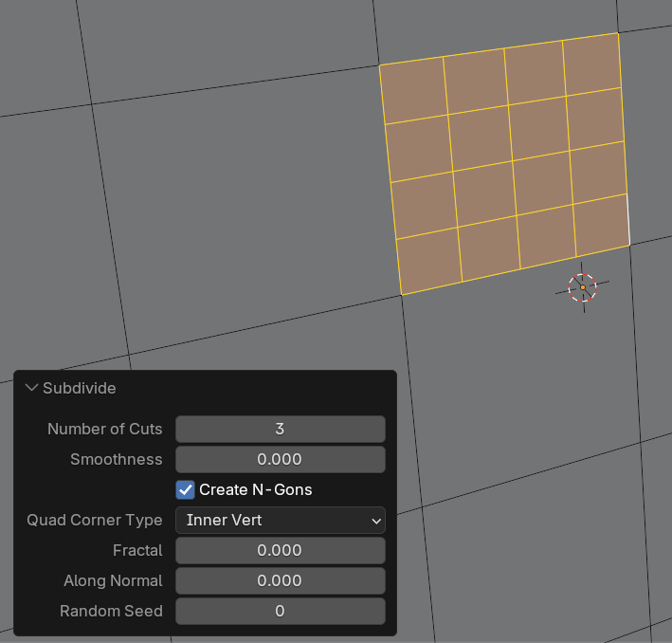Screen dimensions: 672x643
Task: Click the Along Normal value field
Action: point(281,580)
